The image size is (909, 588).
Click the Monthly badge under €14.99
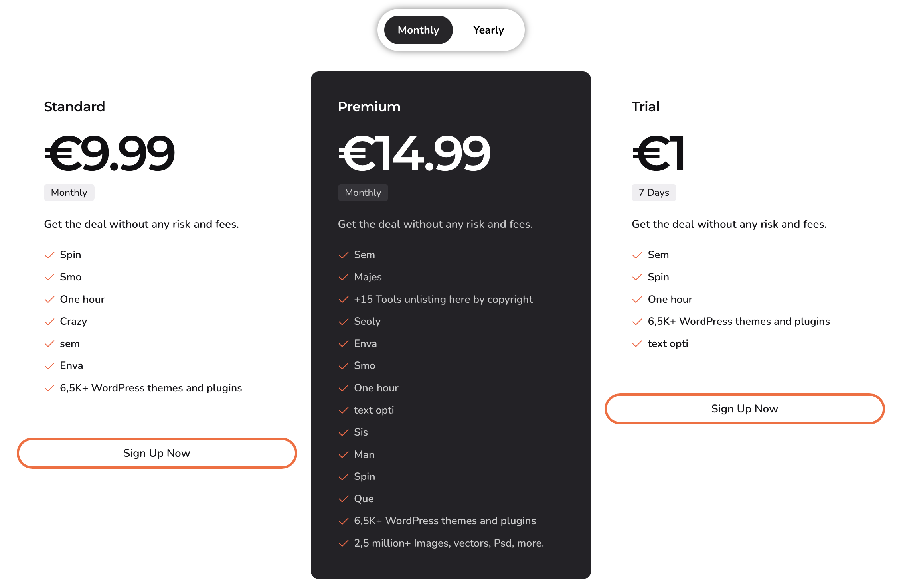coord(363,193)
